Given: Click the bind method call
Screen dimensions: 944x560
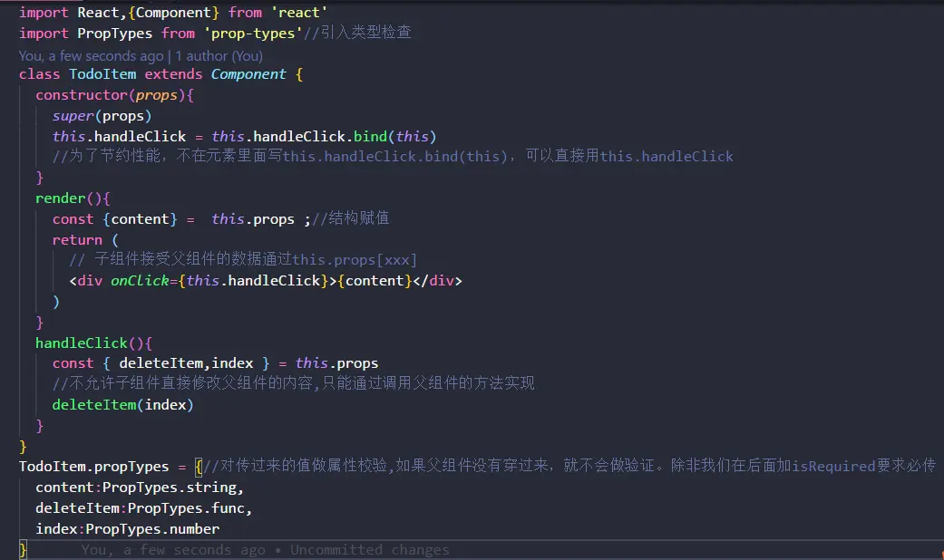Looking at the screenshot, I should [x=370, y=137].
